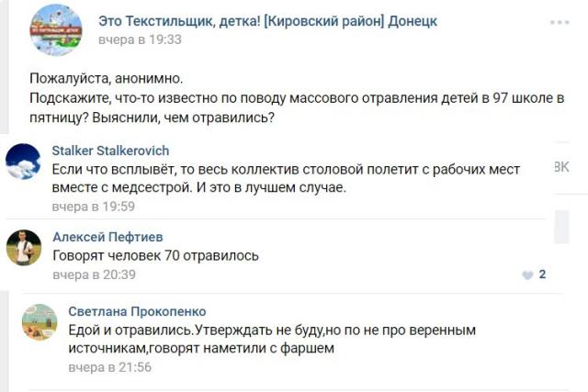
Task: Open Stalker Stalkerovich's profile picture
Action: [24, 162]
